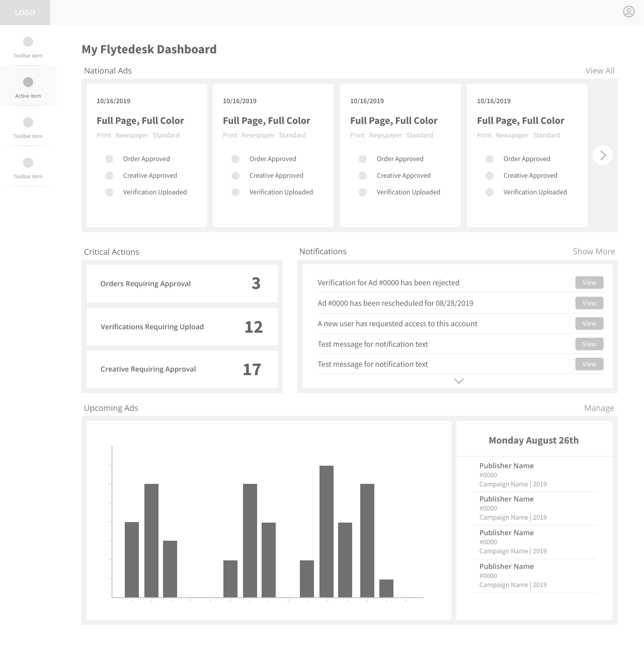This screenshot has width=644, height=652.
Task: Select the Monday August 26th heading
Action: 534,440
